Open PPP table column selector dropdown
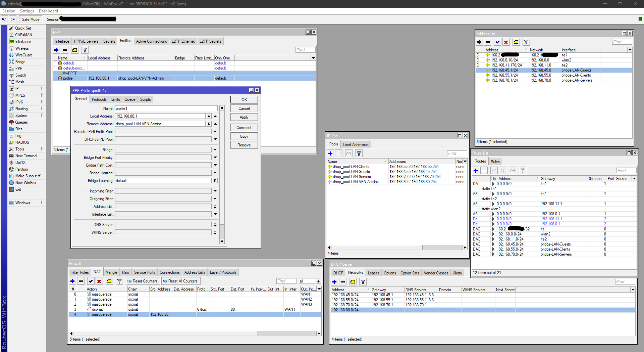 coord(313,58)
